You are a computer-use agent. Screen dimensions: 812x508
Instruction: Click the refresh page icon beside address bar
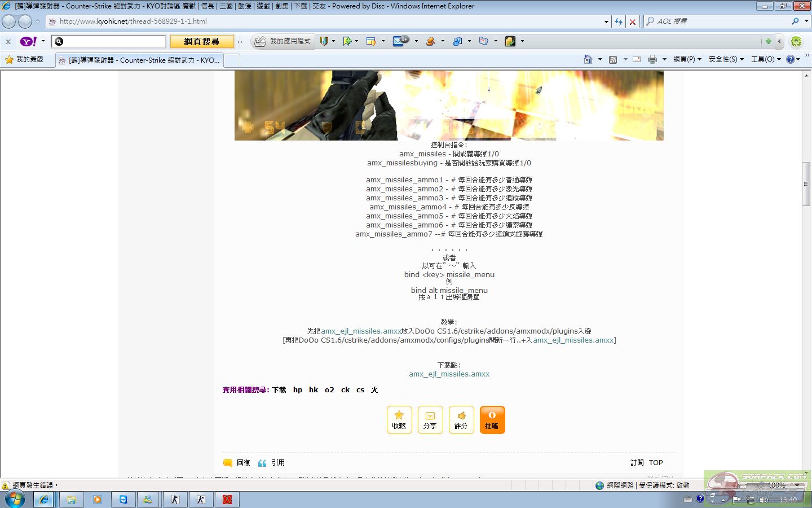[619, 21]
